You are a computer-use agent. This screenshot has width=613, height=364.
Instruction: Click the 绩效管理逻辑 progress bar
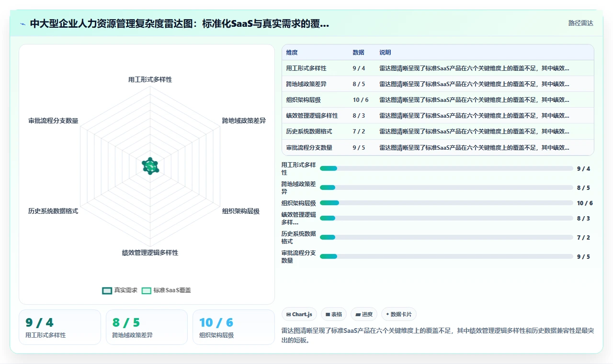446,218
